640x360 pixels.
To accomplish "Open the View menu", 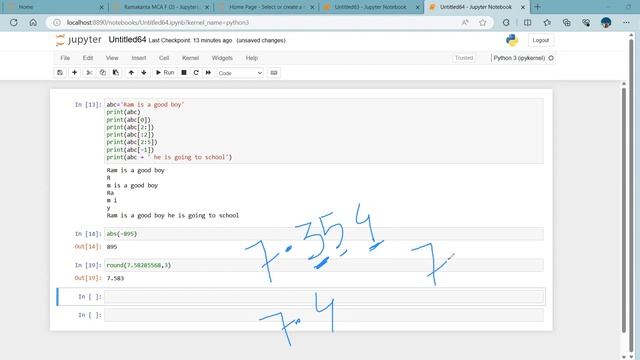I will 112,58.
